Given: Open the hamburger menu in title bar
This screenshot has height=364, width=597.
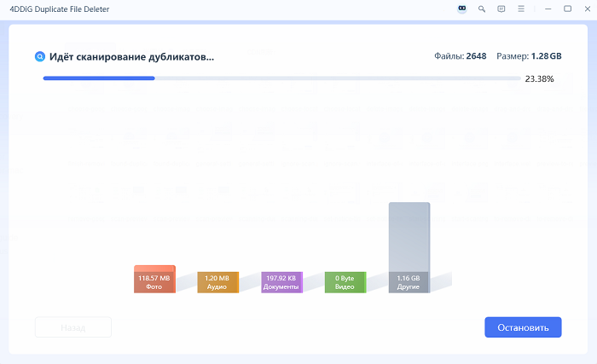Looking at the screenshot, I should tap(520, 9).
